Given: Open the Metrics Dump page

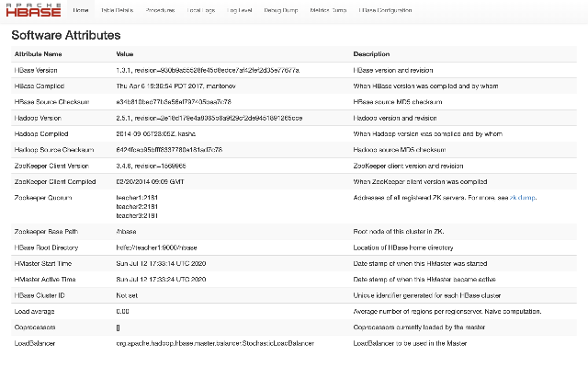Looking at the screenshot, I should click(x=328, y=10).
